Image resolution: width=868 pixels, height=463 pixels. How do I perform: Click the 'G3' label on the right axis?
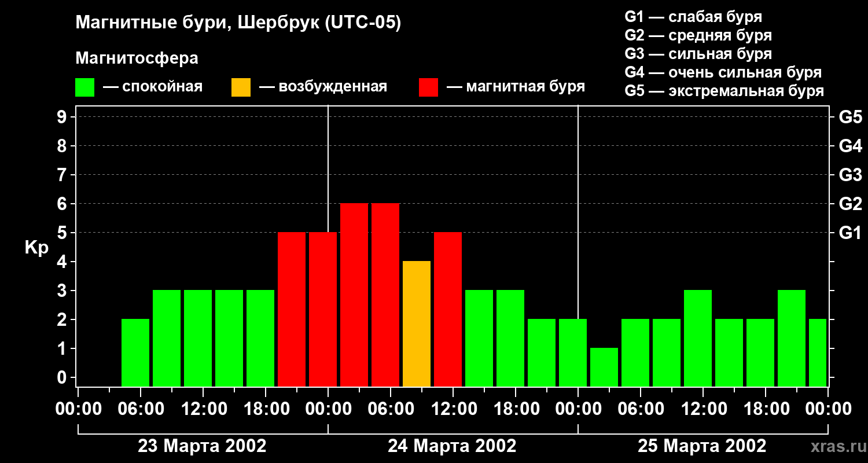[850, 175]
